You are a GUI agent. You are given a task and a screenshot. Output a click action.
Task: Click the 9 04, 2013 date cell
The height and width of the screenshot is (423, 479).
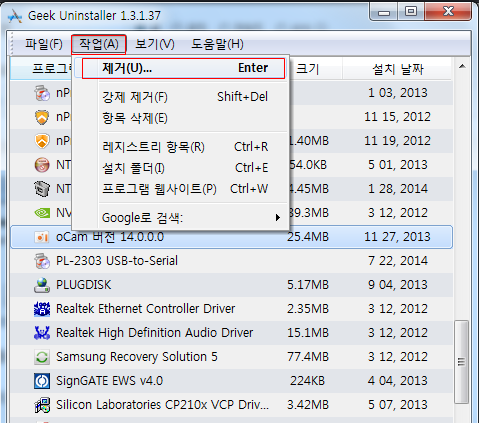398,285
